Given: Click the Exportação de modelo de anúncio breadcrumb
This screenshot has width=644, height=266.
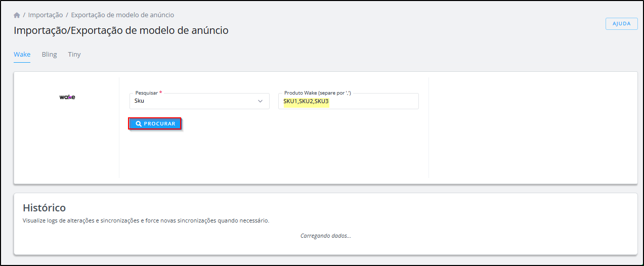Looking at the screenshot, I should point(122,15).
